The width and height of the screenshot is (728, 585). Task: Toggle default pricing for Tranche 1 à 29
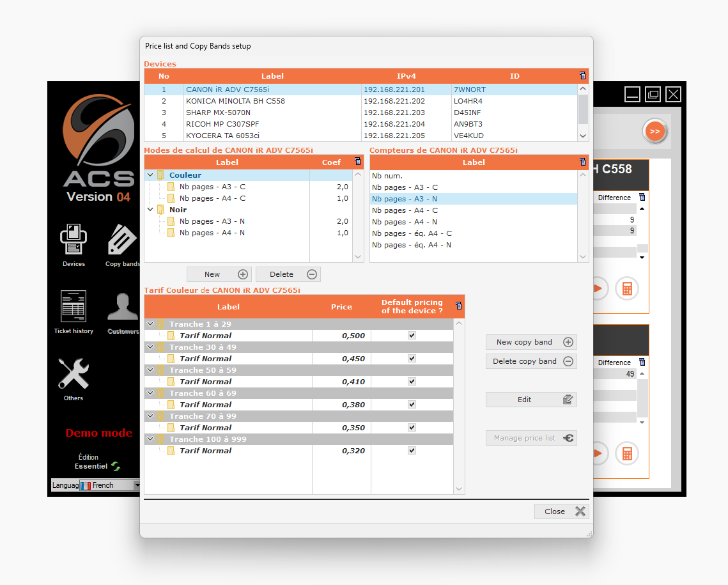(x=412, y=335)
